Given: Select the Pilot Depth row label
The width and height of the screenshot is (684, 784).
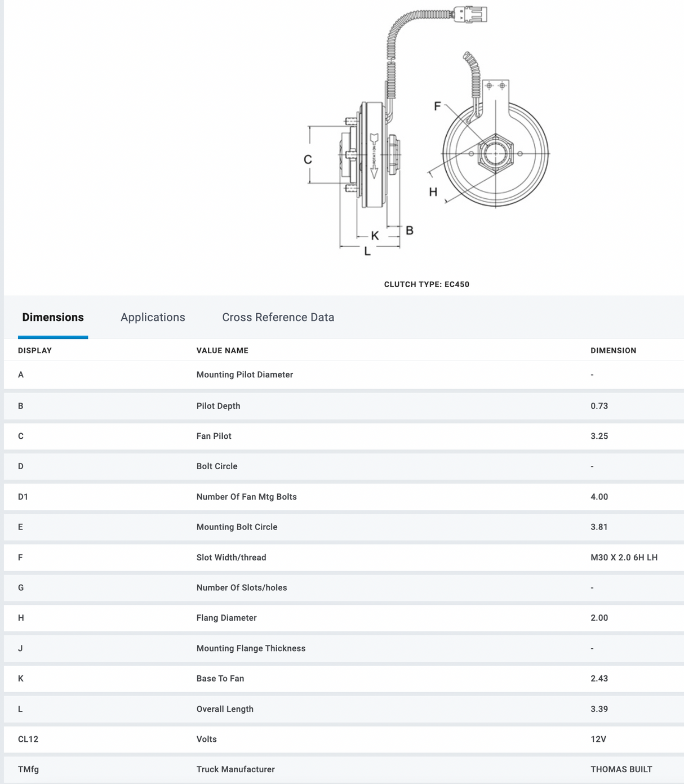Looking at the screenshot, I should click(x=218, y=406).
